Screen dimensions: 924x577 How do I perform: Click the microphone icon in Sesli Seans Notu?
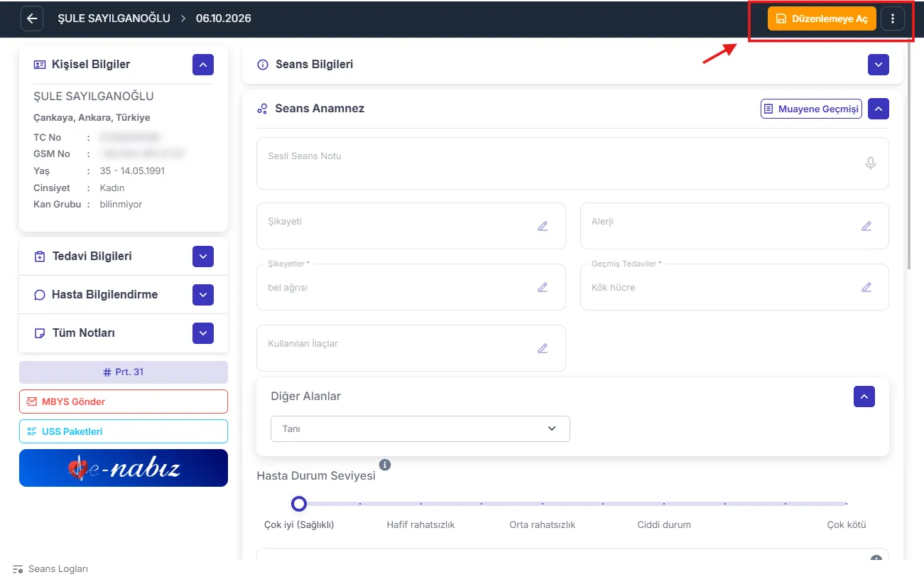871,163
